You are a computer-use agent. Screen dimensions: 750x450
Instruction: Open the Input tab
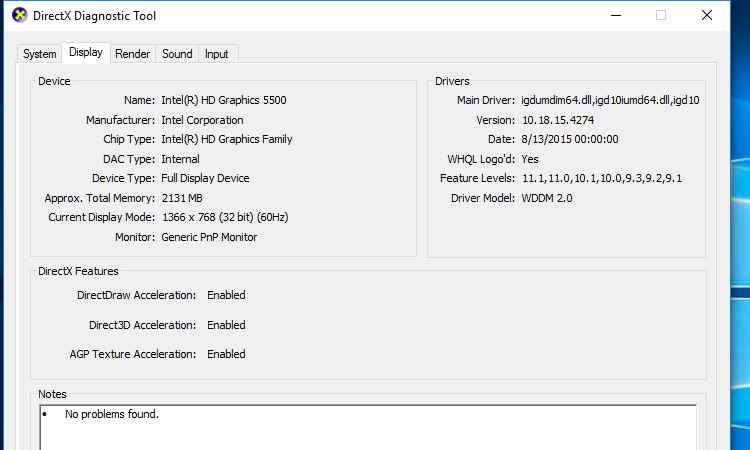pyautogui.click(x=216, y=54)
